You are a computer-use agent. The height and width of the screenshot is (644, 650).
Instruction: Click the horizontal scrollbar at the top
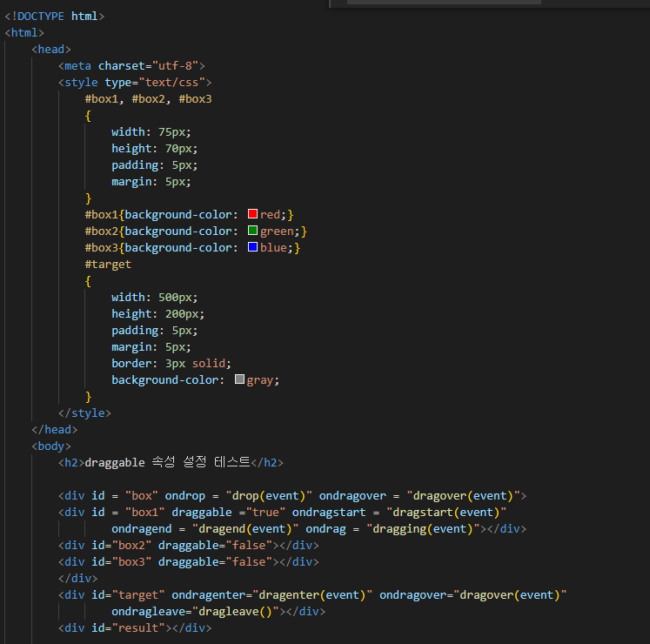coord(444,2)
